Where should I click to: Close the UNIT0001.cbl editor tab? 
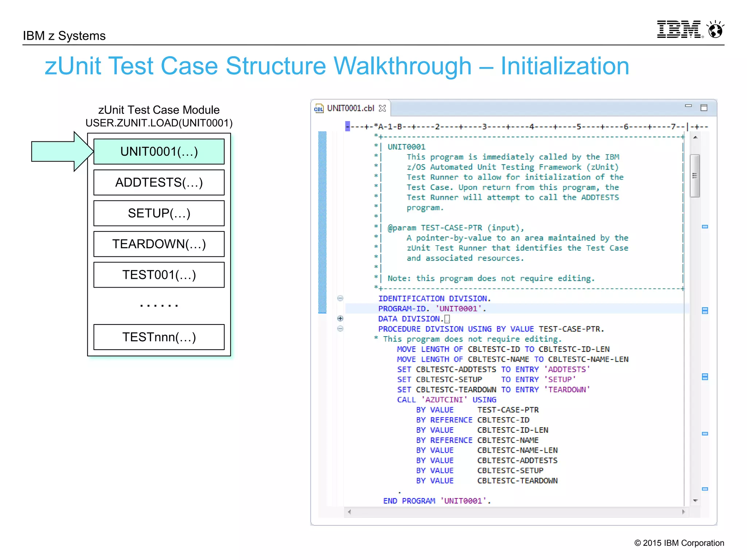(382, 108)
